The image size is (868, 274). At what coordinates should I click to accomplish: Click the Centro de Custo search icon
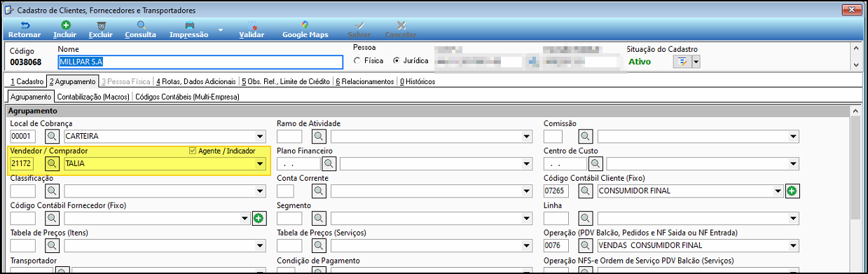595,164
